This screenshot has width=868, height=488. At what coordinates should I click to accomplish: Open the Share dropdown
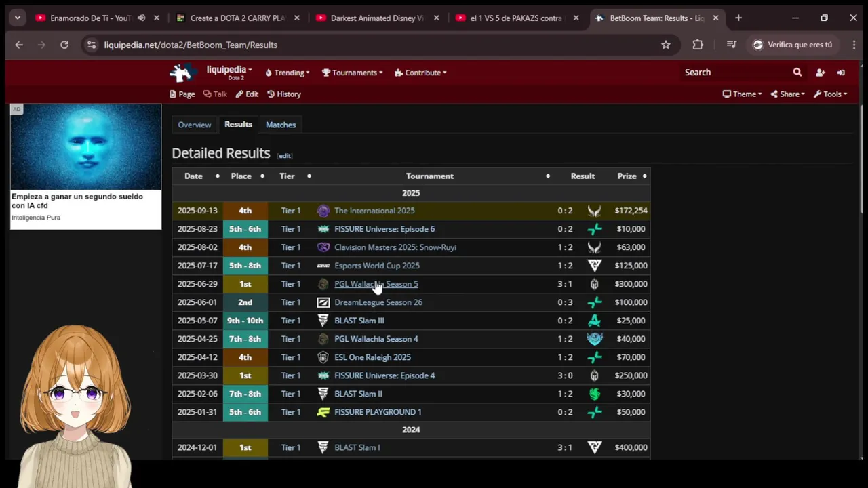tap(787, 94)
